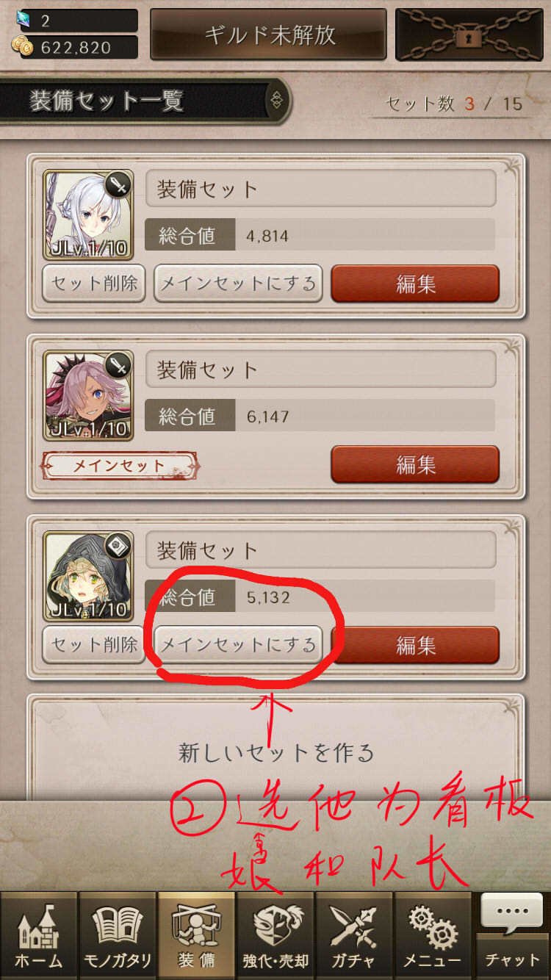This screenshot has width=551, height=980.
Task: Open the ガチャ crossed swords icon
Action: click(354, 935)
